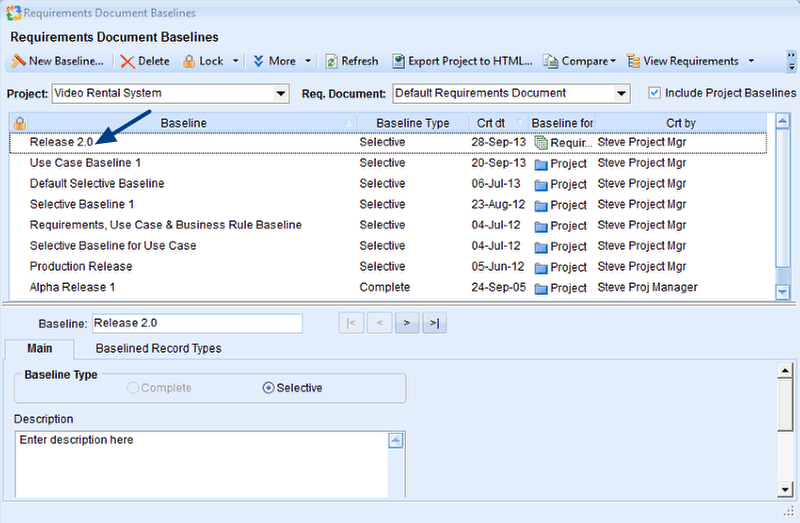800x523 pixels.
Task: Expand the Req. Document combo box
Action: coord(622,94)
